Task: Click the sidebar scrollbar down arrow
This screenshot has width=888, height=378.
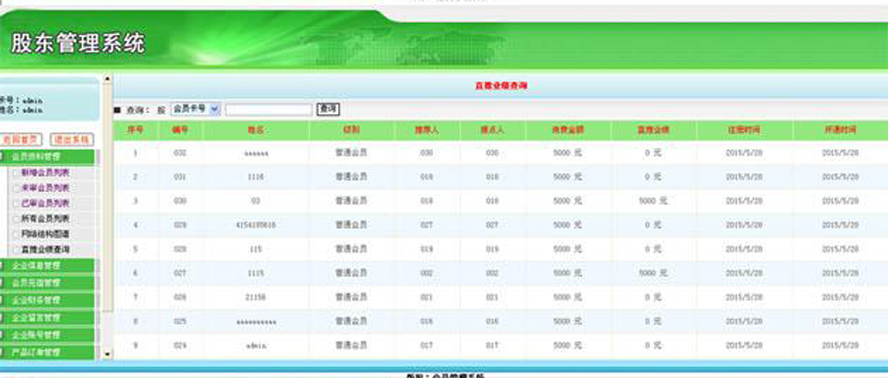Action: click(x=108, y=354)
